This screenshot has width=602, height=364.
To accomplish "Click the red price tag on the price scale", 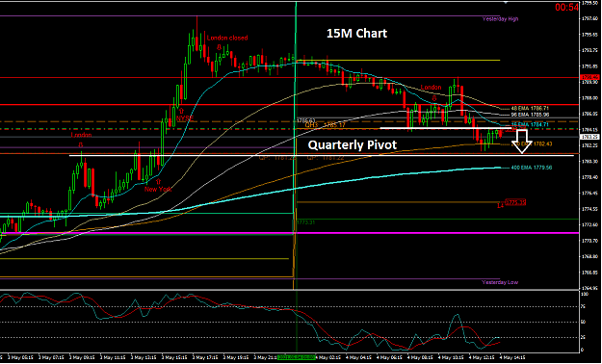I will (x=589, y=77).
